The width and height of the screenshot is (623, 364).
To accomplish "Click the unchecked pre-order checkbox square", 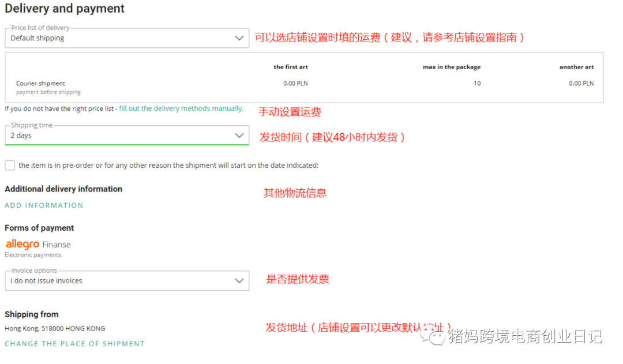I will click(x=10, y=165).
